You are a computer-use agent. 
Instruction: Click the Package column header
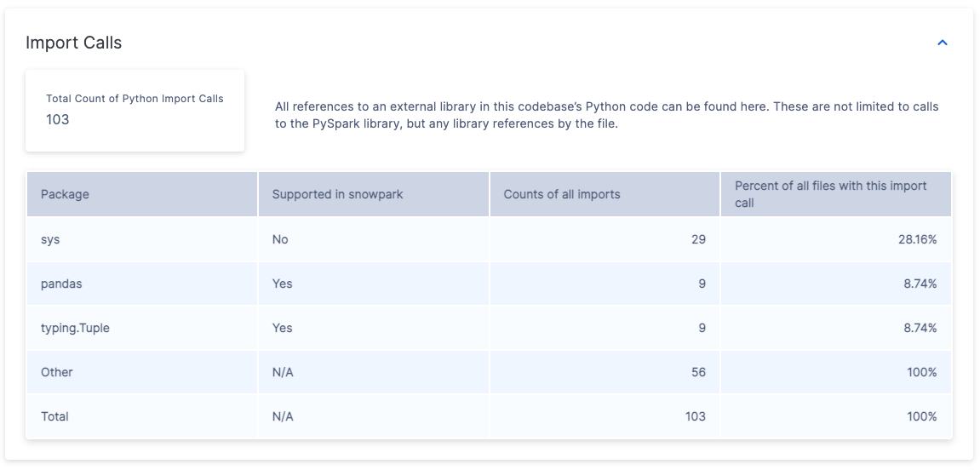(65, 194)
